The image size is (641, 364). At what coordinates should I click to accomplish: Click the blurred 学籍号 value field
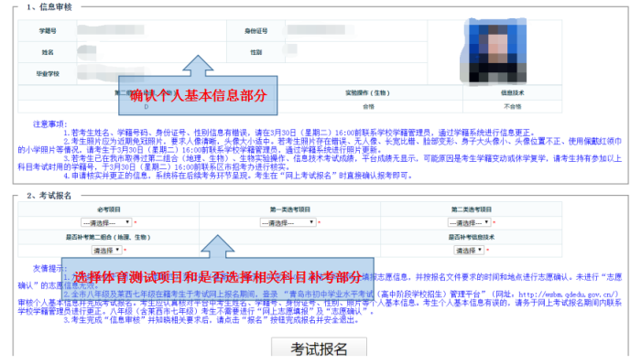[111, 30]
